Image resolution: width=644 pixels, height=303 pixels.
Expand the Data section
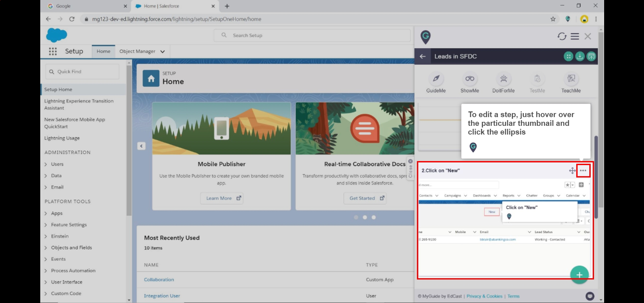(x=46, y=176)
